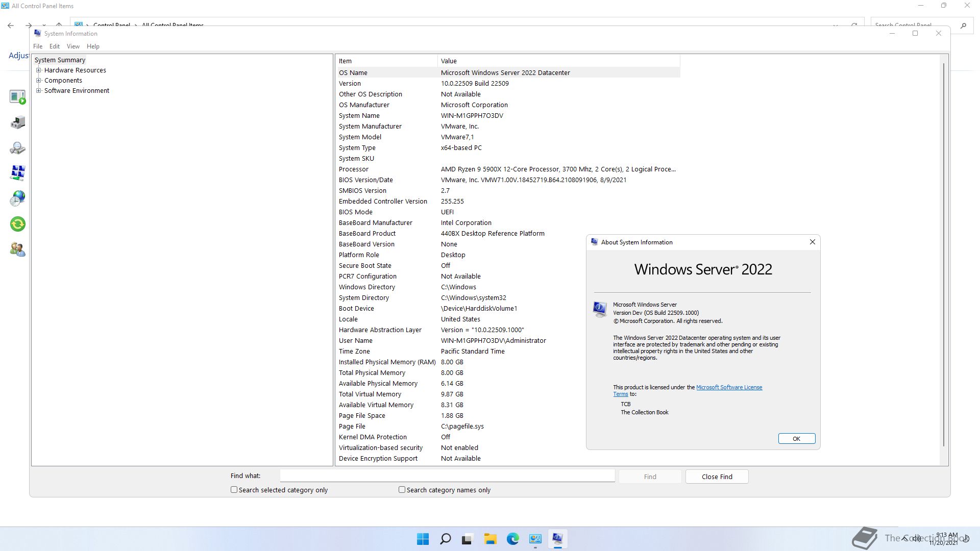
Task: Click the System Information vertical scrollbar
Action: 944,255
